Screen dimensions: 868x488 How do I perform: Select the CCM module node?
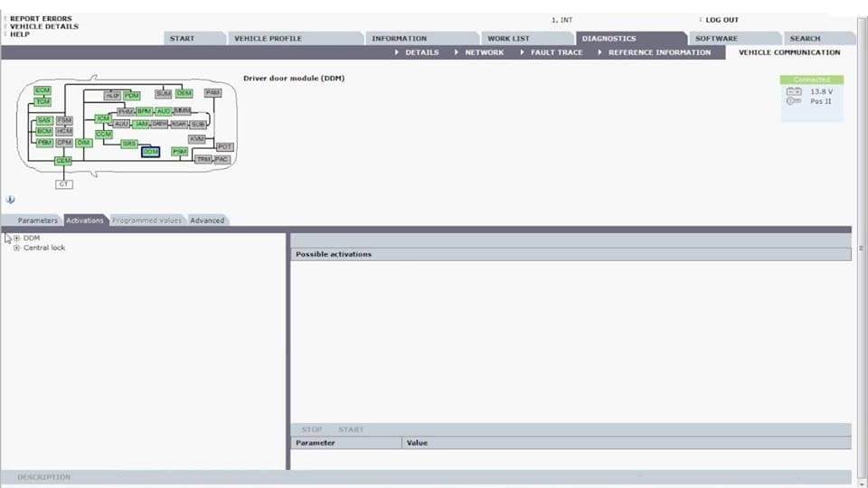tap(103, 135)
